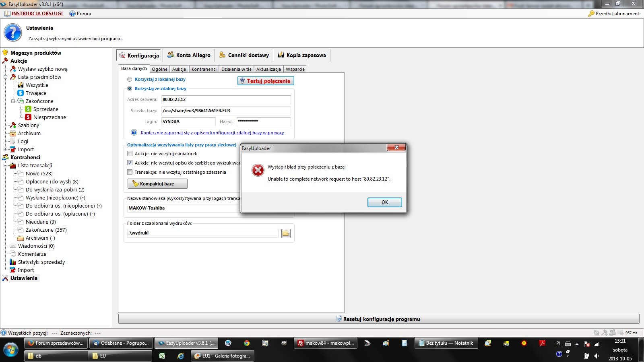Click the Testuj połączenie button

click(x=266, y=81)
